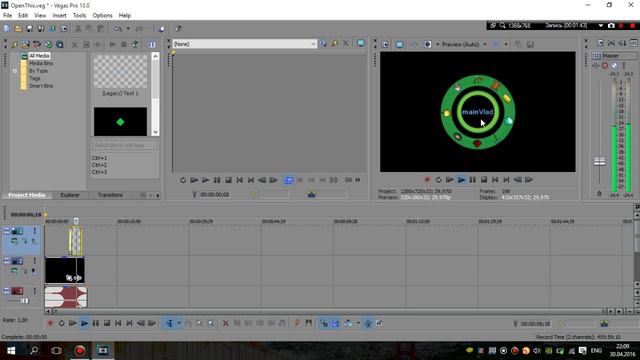Viewport: 640px width, 360px height.
Task: Open Project Video Properties from preview toolbar
Action: pyautogui.click(x=385, y=44)
